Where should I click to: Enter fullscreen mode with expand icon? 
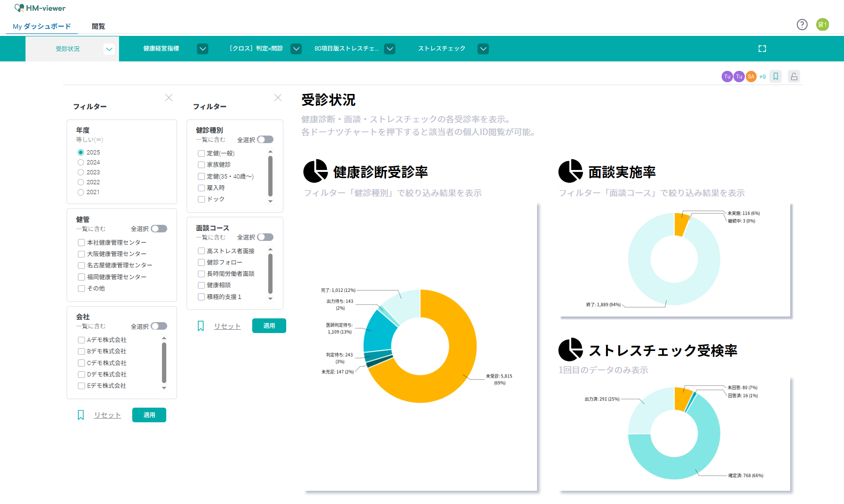click(762, 49)
